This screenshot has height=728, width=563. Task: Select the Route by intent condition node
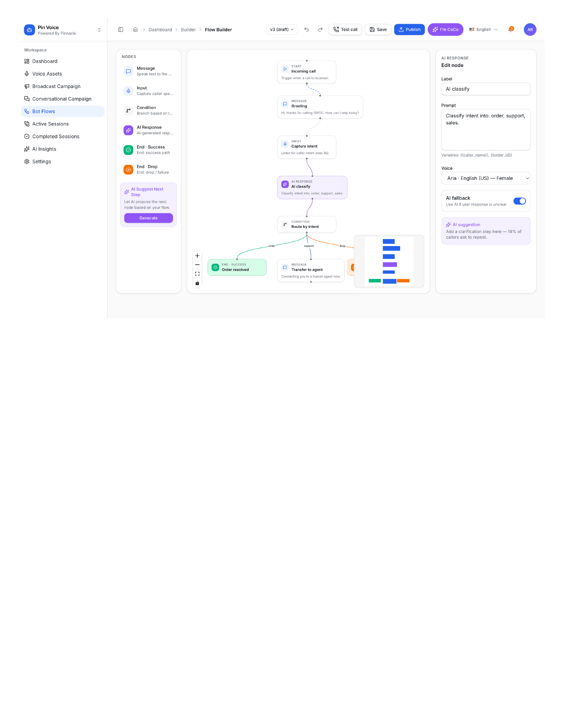click(x=307, y=224)
